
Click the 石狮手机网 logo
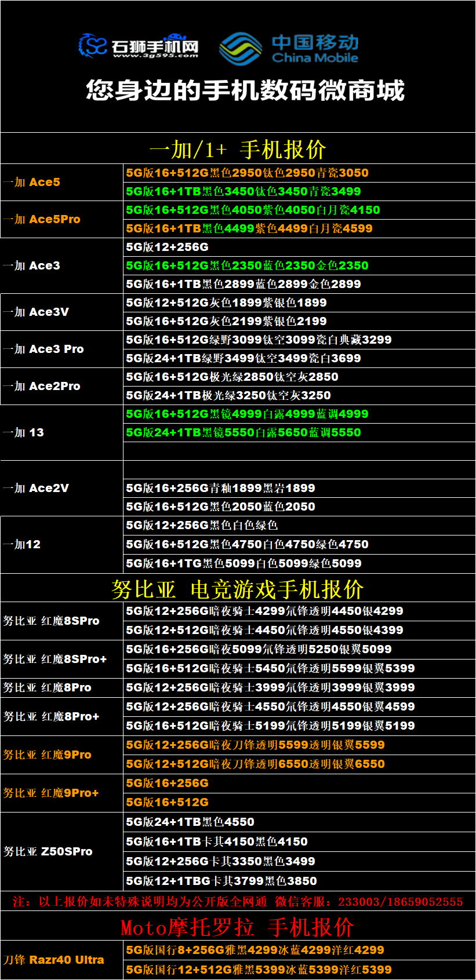point(139,46)
